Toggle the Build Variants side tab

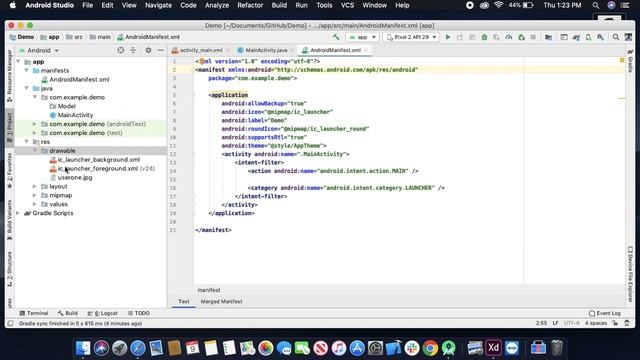(9, 220)
